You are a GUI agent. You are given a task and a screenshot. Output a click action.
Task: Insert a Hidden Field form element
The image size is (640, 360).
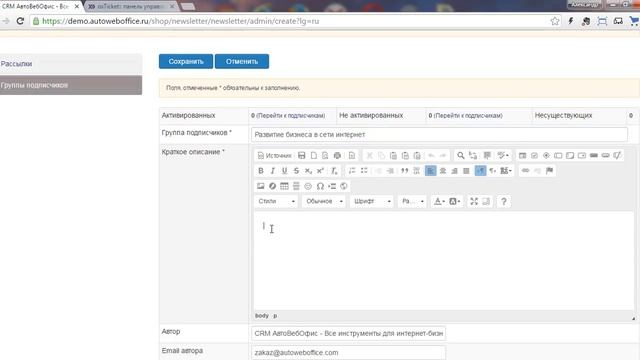point(617,156)
